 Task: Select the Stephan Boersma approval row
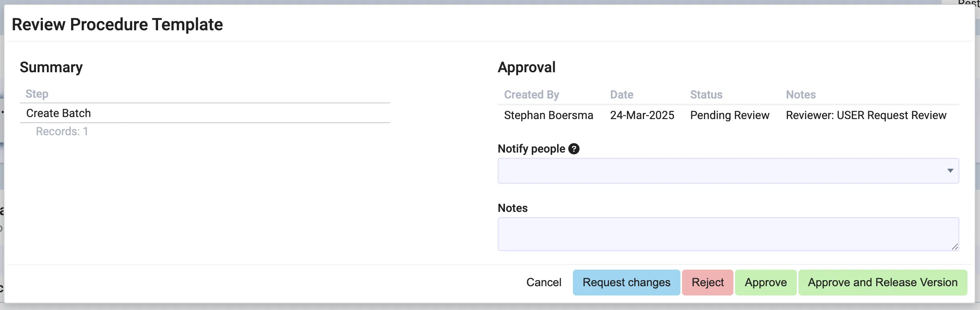pyautogui.click(x=548, y=115)
